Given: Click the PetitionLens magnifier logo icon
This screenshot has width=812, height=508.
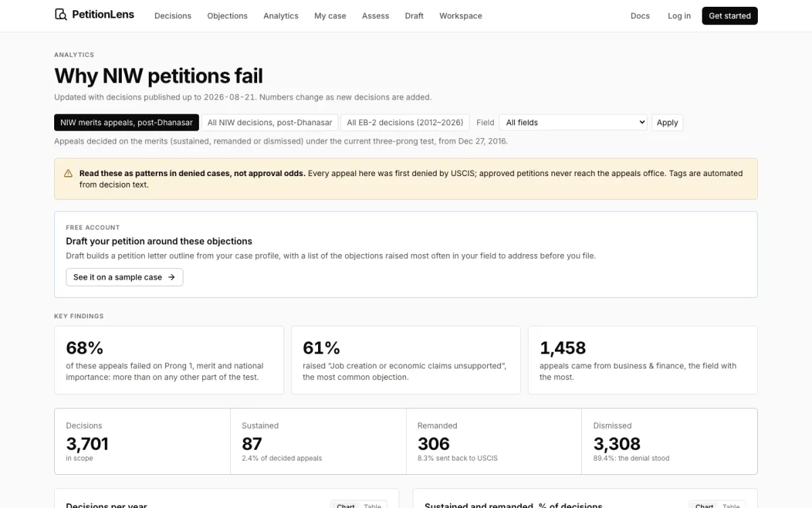Looking at the screenshot, I should click(x=61, y=15).
